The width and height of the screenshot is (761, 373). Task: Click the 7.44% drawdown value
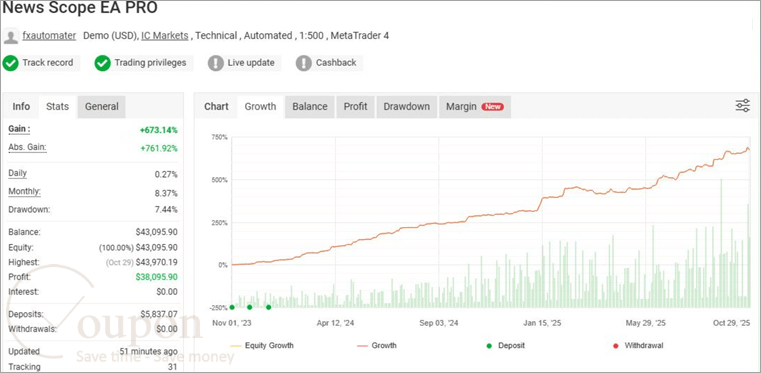(166, 210)
